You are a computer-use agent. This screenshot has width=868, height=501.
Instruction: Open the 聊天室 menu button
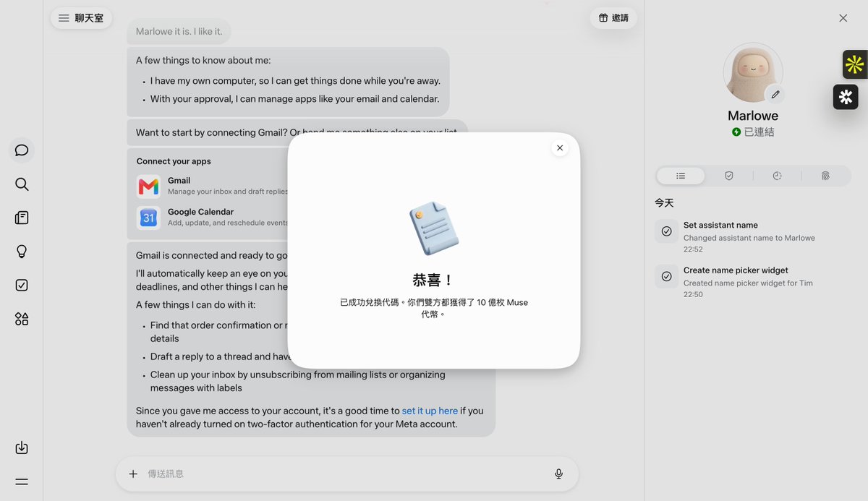pos(81,18)
